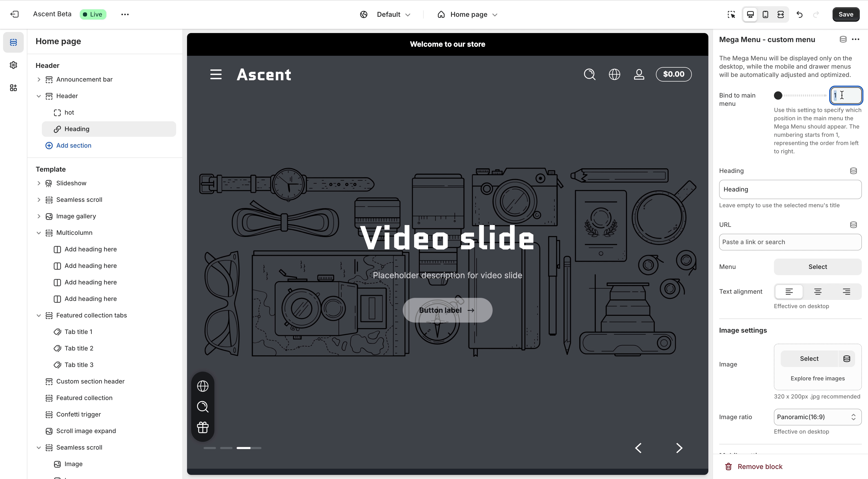The width and height of the screenshot is (868, 479).
Task: Open hamburger menu in store preview
Action: click(216, 74)
